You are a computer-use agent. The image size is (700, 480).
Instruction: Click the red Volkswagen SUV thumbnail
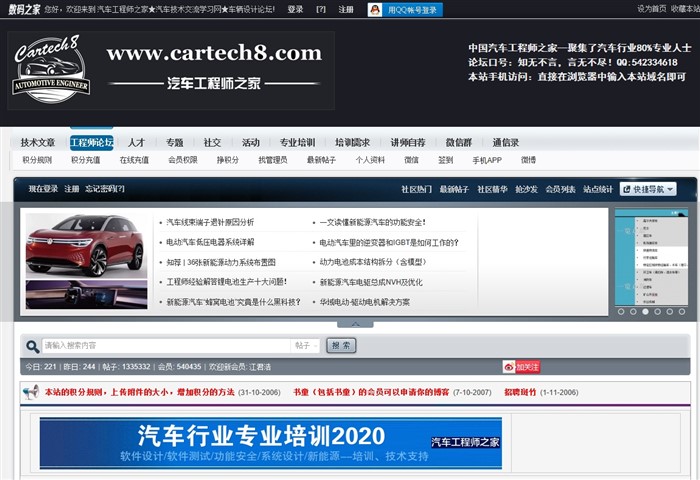point(86,246)
